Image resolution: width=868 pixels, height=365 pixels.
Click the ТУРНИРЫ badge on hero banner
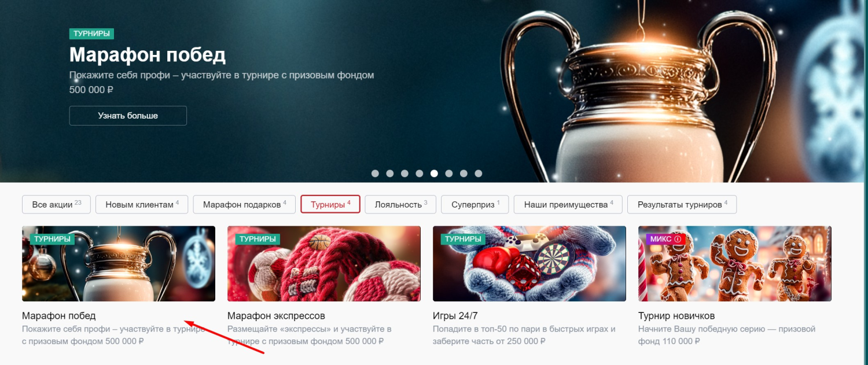coord(91,34)
